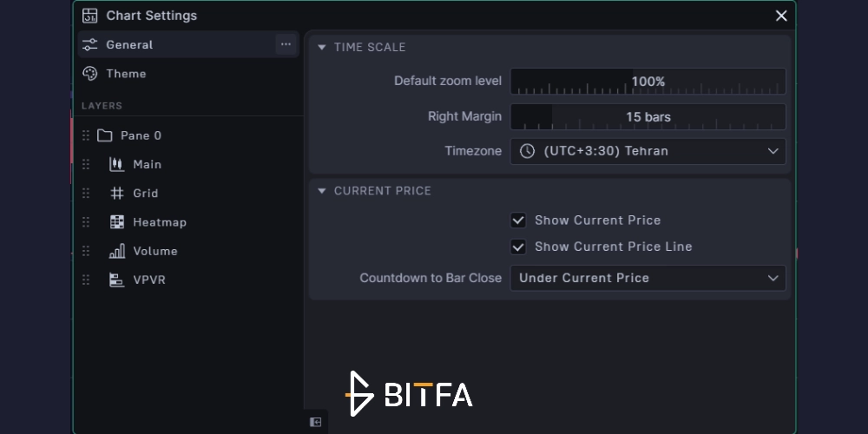Click the Theme palette icon
The height and width of the screenshot is (434, 868).
pos(89,74)
